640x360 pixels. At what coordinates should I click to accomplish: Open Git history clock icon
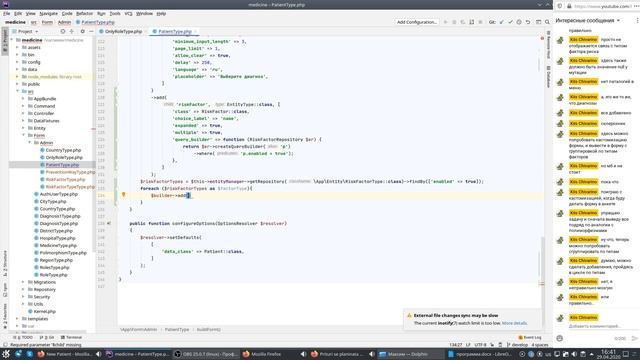(x=519, y=22)
